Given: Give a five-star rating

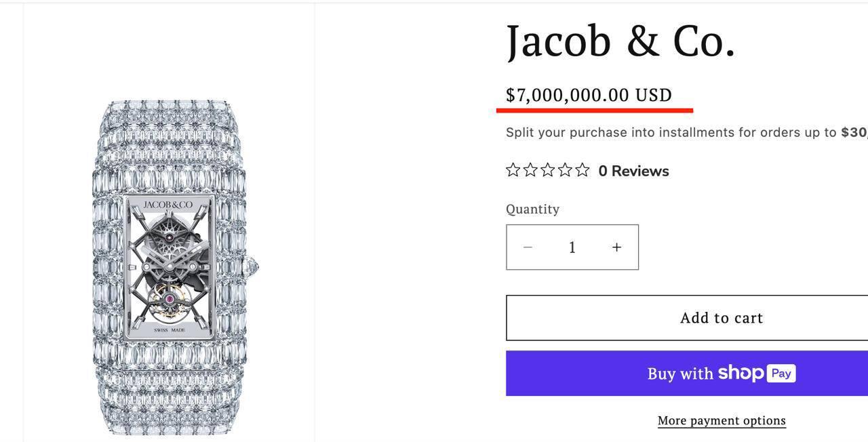Looking at the screenshot, I should pyautogui.click(x=582, y=171).
